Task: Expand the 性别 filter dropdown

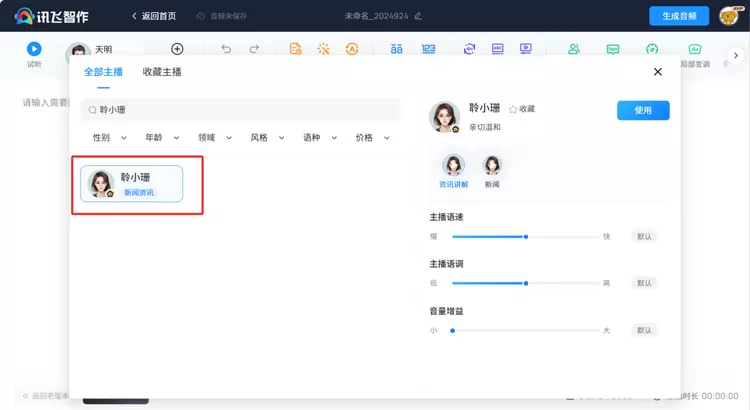Action: [x=110, y=138]
